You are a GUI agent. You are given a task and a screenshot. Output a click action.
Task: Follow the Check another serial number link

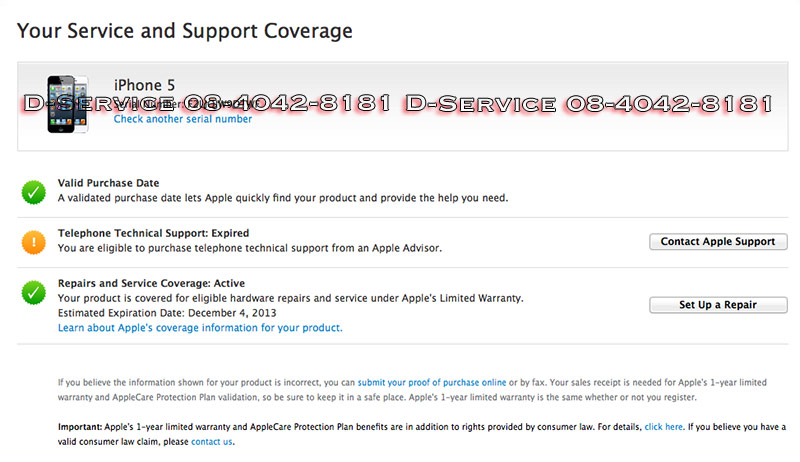pos(183,119)
